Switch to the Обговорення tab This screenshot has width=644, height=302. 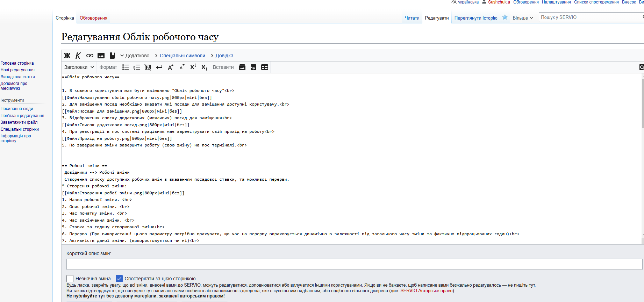click(x=93, y=18)
